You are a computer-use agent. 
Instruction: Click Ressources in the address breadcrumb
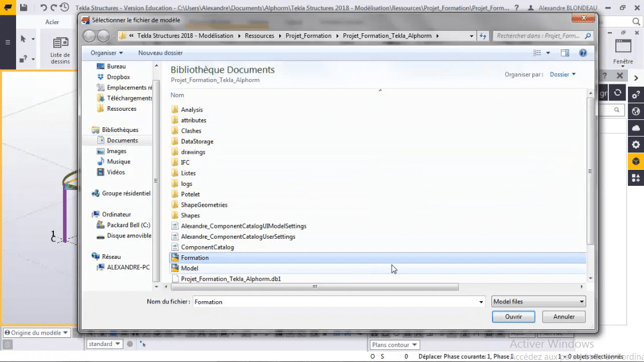click(x=260, y=36)
